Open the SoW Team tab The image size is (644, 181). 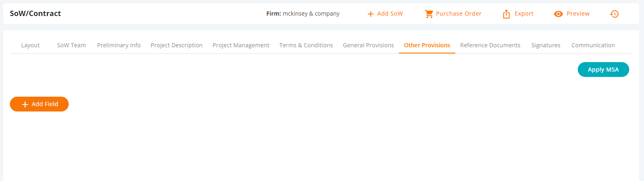[72, 45]
